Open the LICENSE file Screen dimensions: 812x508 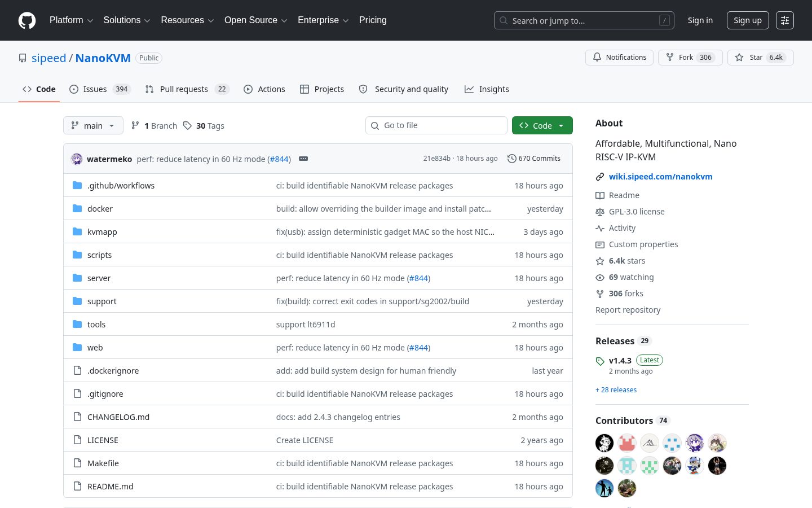point(103,440)
